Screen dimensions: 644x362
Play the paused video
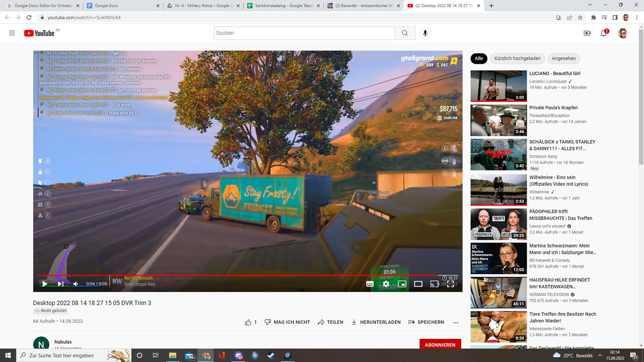click(45, 284)
